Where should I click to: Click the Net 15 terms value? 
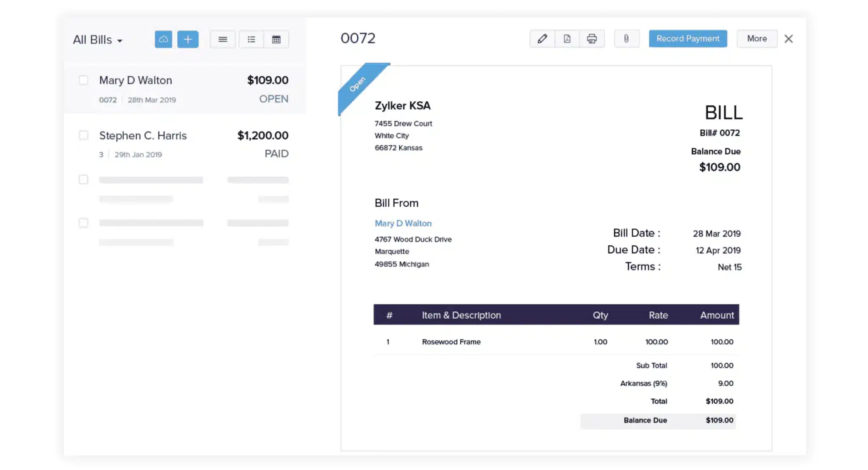click(729, 267)
